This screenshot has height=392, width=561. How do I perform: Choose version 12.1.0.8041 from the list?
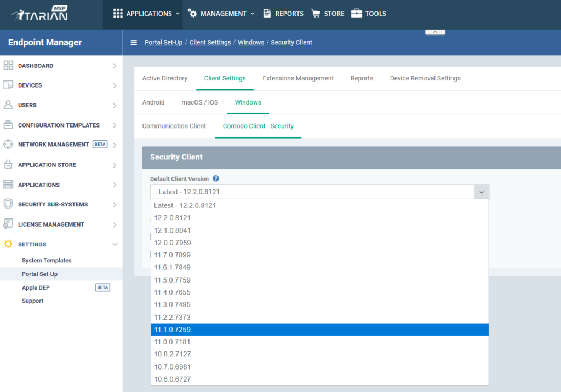click(320, 230)
